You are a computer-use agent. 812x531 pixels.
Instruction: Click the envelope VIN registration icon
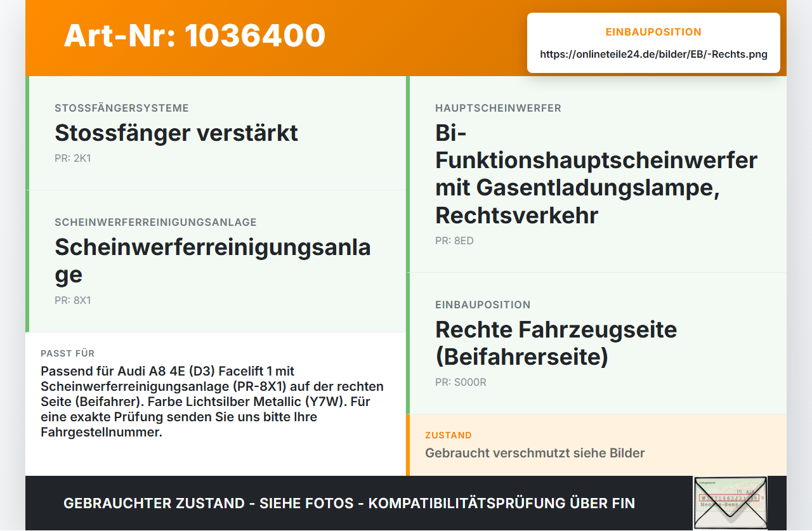(730, 502)
